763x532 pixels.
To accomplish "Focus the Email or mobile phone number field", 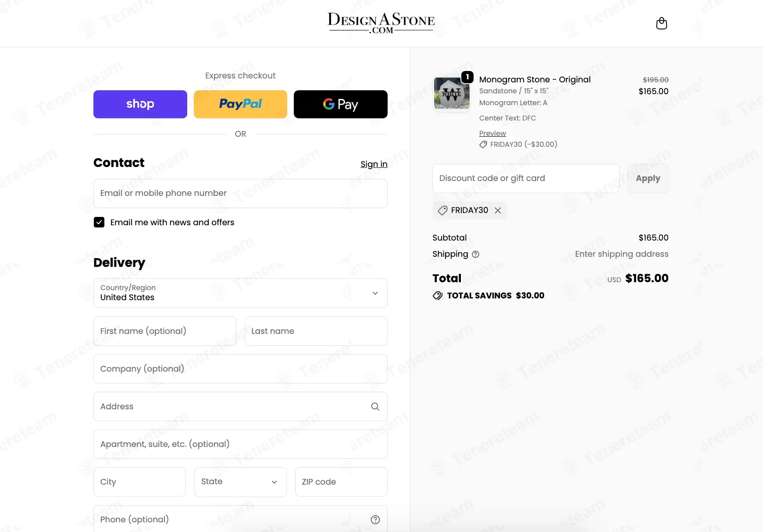I will pos(240,193).
